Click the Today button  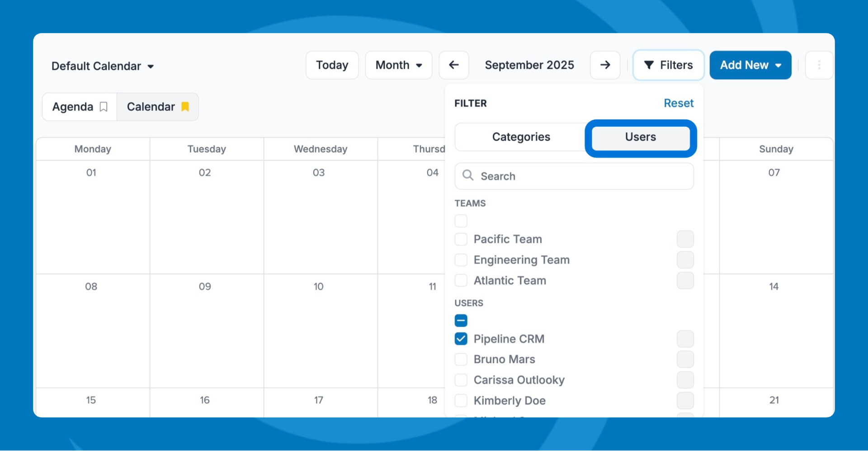coord(332,65)
